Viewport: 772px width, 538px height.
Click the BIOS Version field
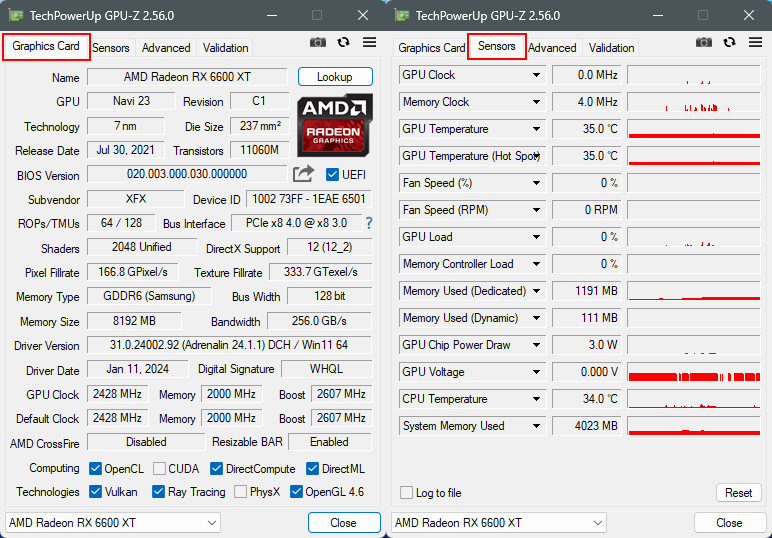click(187, 174)
